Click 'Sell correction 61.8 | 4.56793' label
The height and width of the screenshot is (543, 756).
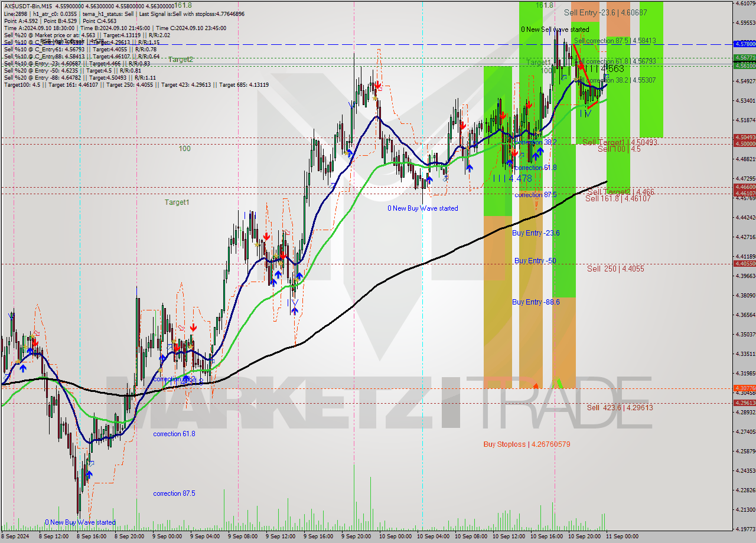[x=615, y=61]
